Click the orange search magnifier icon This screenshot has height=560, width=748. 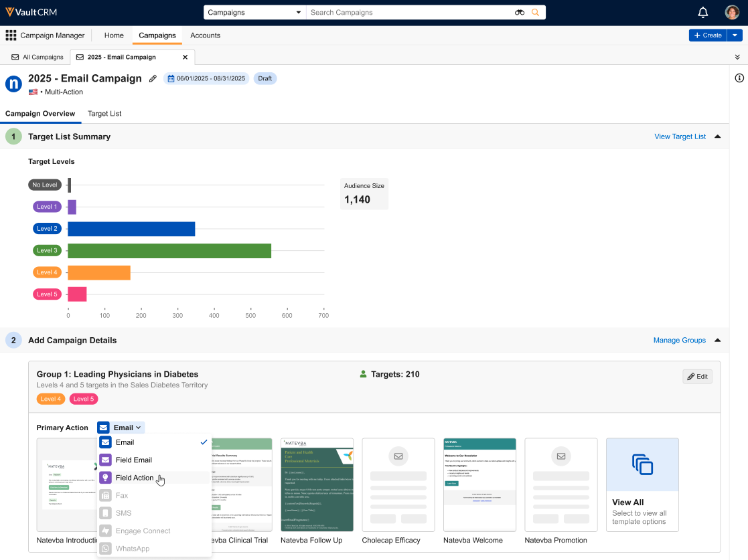coord(535,13)
